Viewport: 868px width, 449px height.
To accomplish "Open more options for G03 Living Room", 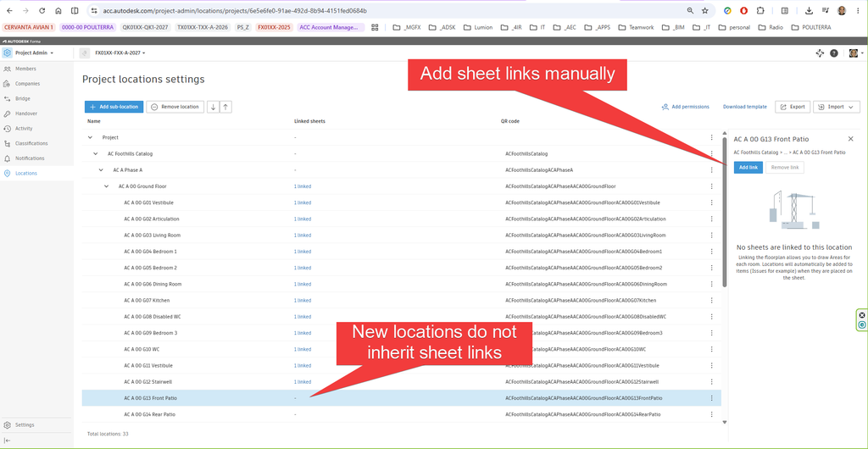I will click(x=712, y=236).
